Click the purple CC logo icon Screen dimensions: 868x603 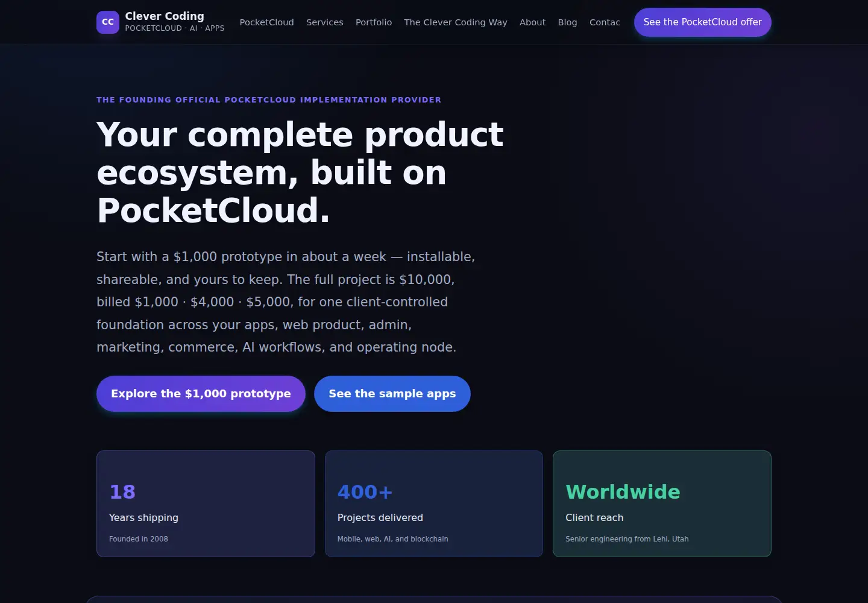[108, 22]
